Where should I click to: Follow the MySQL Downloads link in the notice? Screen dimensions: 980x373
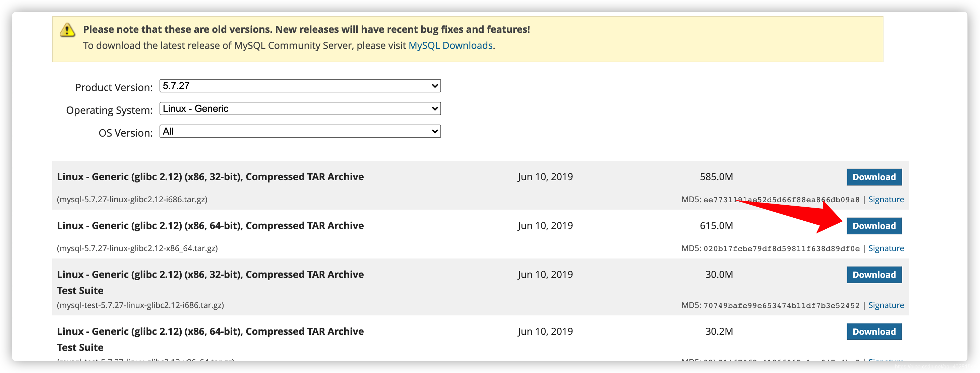click(450, 46)
